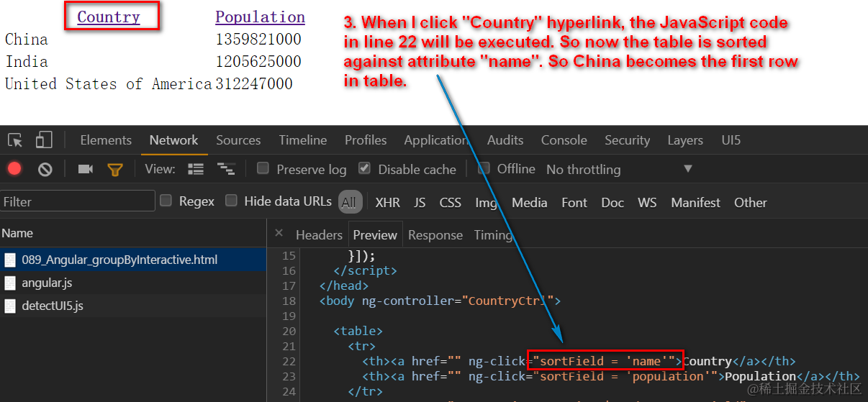Select the large request rows view icon
The height and width of the screenshot is (402, 868).
(x=196, y=169)
